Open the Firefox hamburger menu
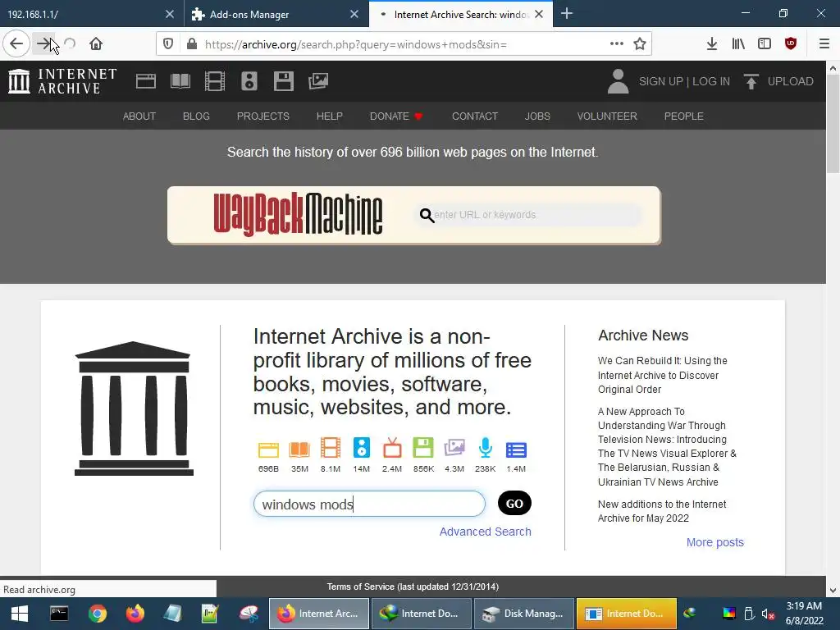840x630 pixels. (x=824, y=44)
